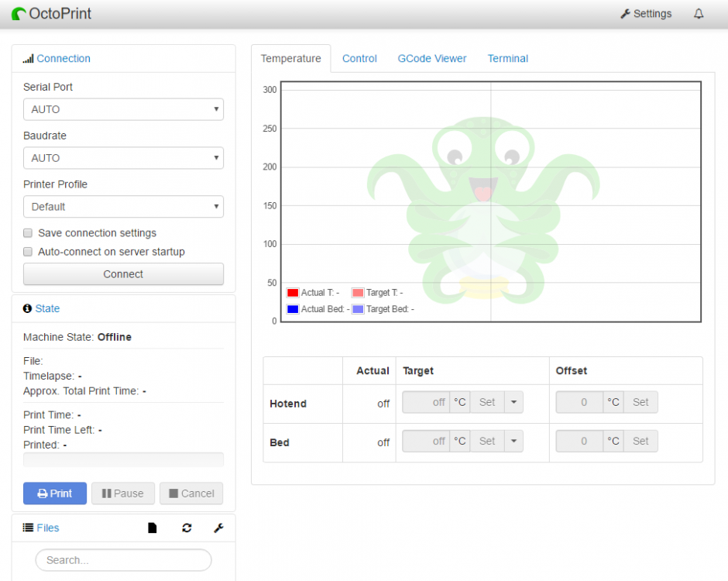Viewport: 728px width, 581px height.
Task: Focus the Bed target temperature field
Action: tap(426, 442)
